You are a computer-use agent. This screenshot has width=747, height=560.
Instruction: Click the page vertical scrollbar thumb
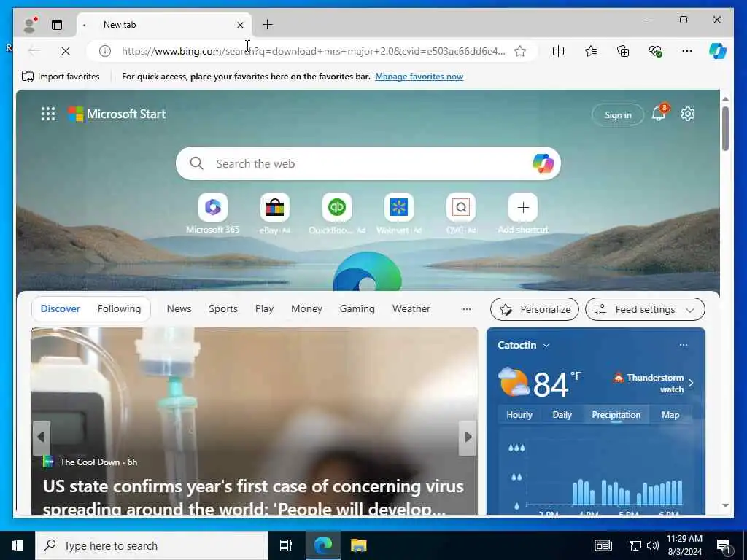[x=725, y=128]
